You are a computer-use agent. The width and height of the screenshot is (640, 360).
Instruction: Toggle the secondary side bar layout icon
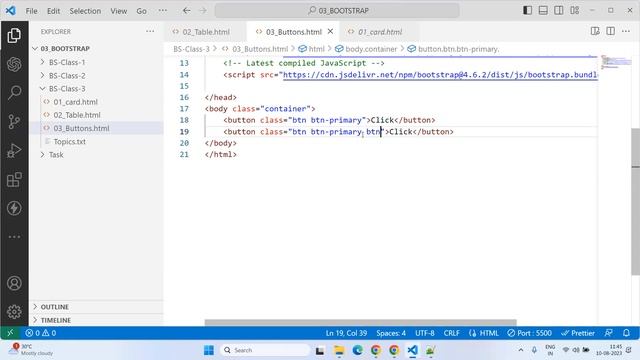pyautogui.click(x=559, y=10)
